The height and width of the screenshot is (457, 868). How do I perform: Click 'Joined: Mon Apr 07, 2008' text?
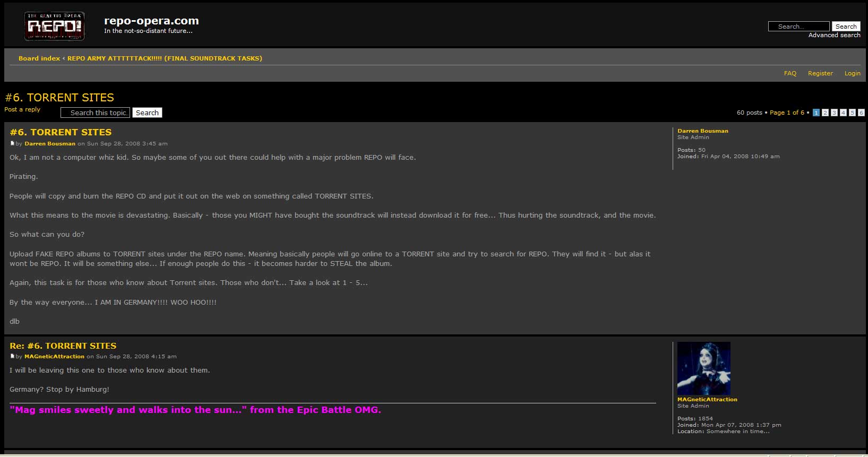[729, 425]
